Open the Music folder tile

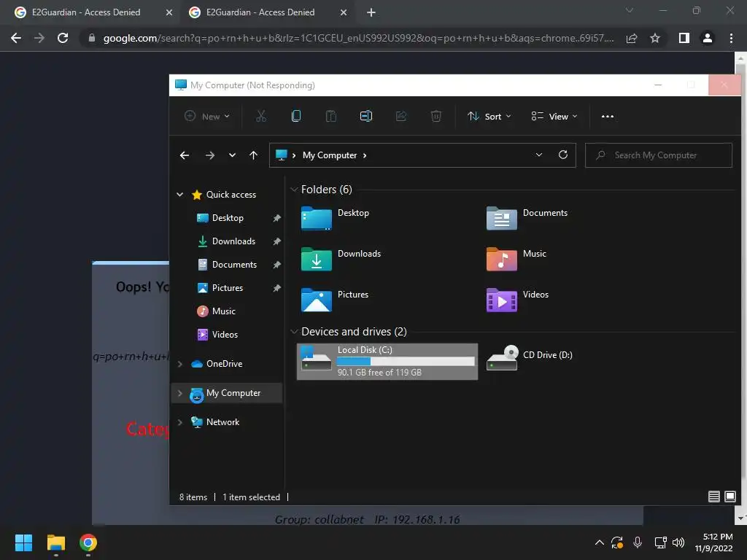[516, 259]
